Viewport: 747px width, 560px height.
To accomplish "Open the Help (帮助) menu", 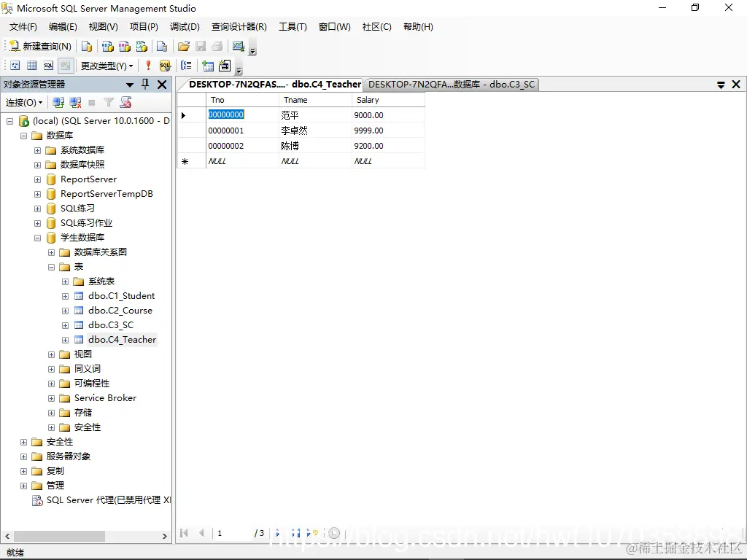I will [x=418, y=27].
